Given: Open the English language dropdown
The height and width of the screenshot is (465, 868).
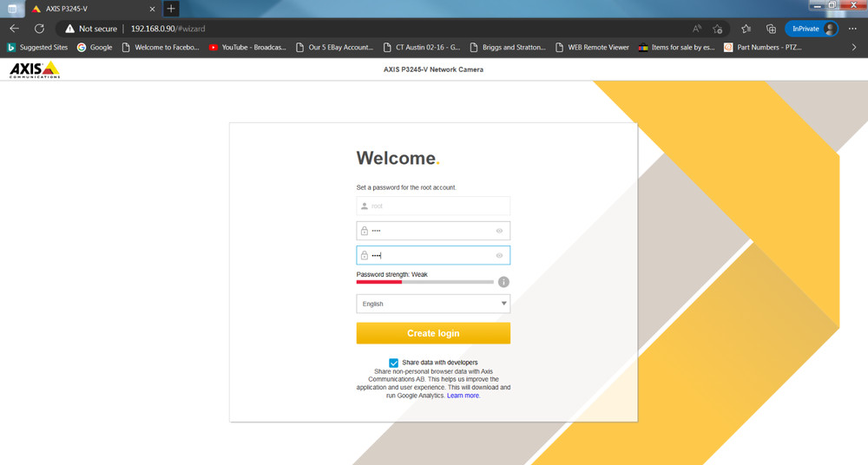Looking at the screenshot, I should tap(433, 304).
